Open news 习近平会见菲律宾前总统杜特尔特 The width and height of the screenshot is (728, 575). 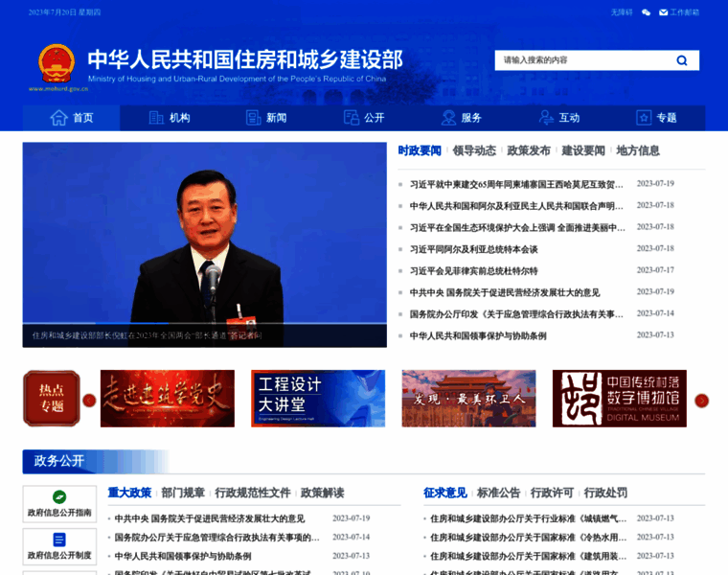point(473,271)
